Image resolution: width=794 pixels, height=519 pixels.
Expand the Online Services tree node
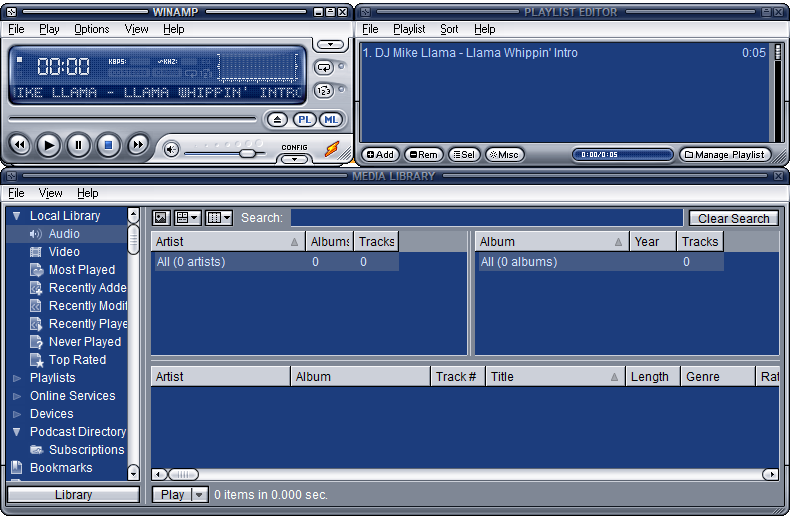click(x=17, y=396)
